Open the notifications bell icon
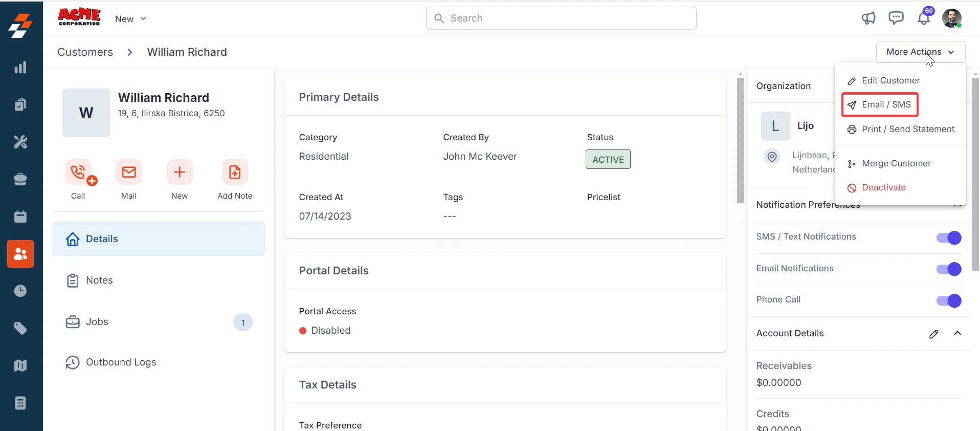 (x=924, y=18)
